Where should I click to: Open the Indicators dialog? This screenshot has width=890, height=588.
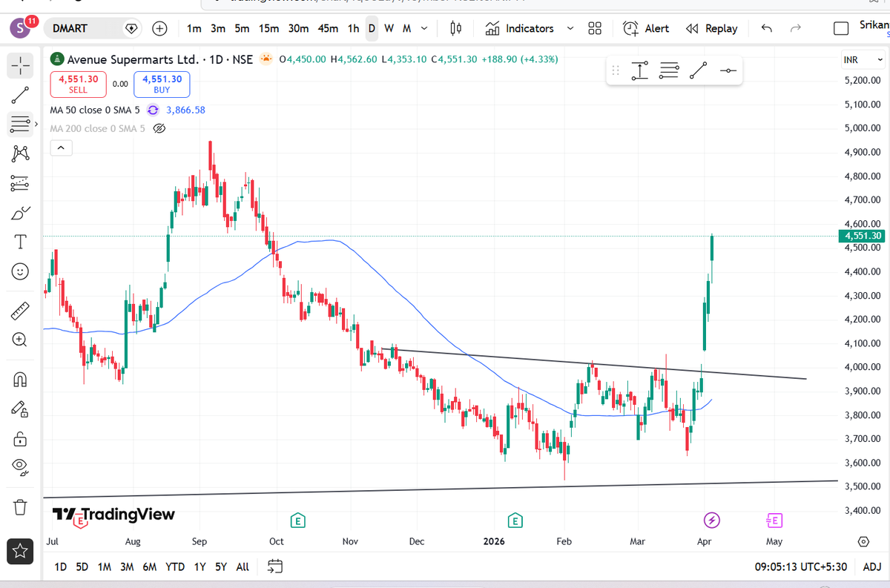click(520, 28)
